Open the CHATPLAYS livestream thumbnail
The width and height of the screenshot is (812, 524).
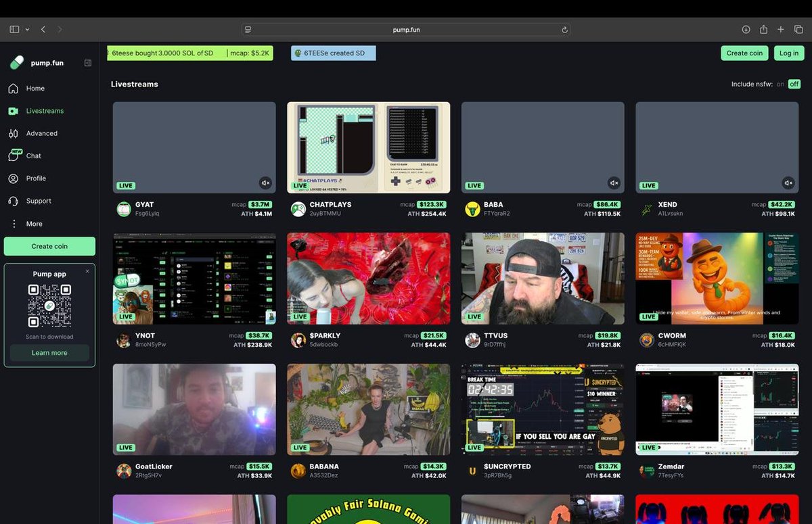pos(369,147)
